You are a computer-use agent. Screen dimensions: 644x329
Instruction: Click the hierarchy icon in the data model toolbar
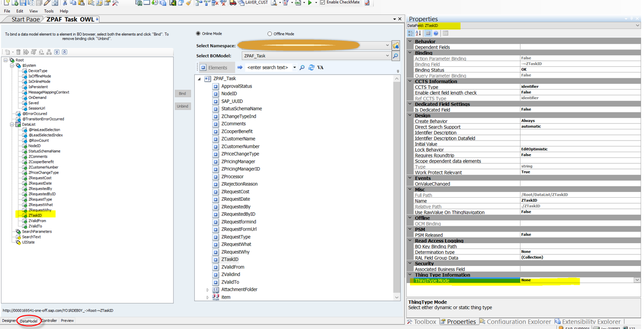point(49,52)
